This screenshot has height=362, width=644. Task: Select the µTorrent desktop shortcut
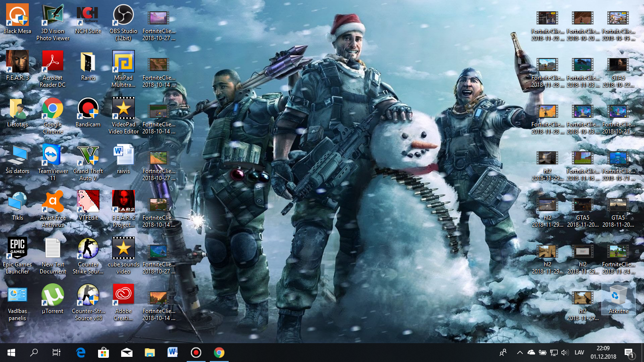53,299
